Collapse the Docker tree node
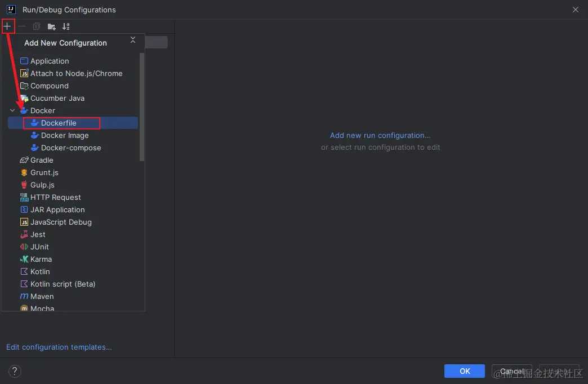 pyautogui.click(x=12, y=110)
